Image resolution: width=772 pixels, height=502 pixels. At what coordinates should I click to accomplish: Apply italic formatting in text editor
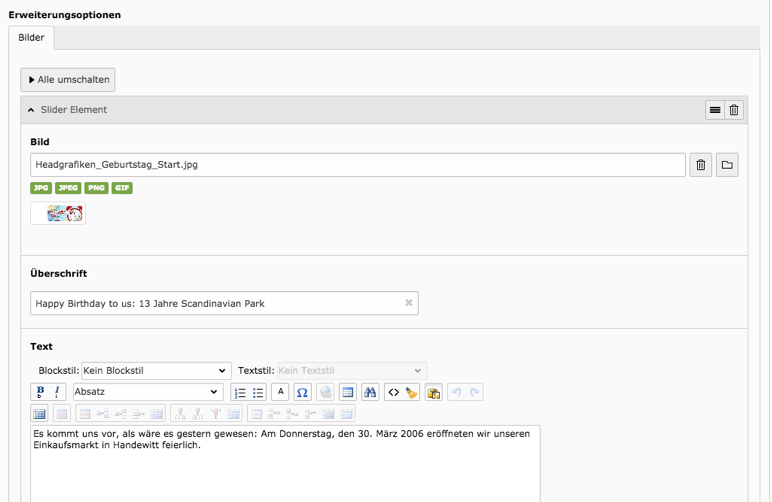coord(57,392)
